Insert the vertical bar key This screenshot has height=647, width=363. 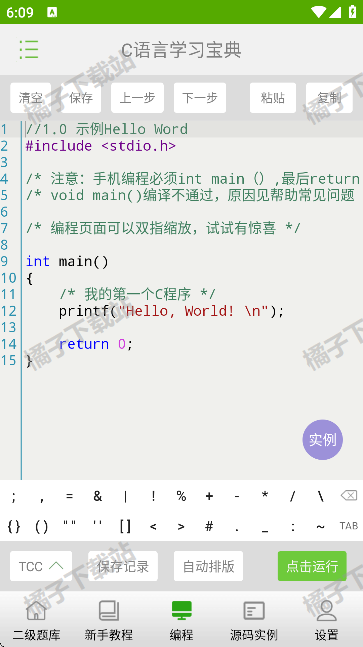click(125, 496)
